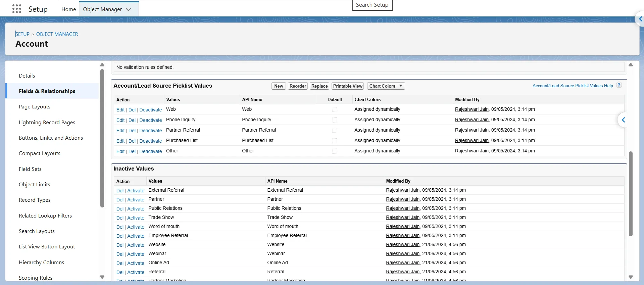The image size is (644, 285).
Task: Open Related Lookup Filters section
Action: [x=45, y=216]
